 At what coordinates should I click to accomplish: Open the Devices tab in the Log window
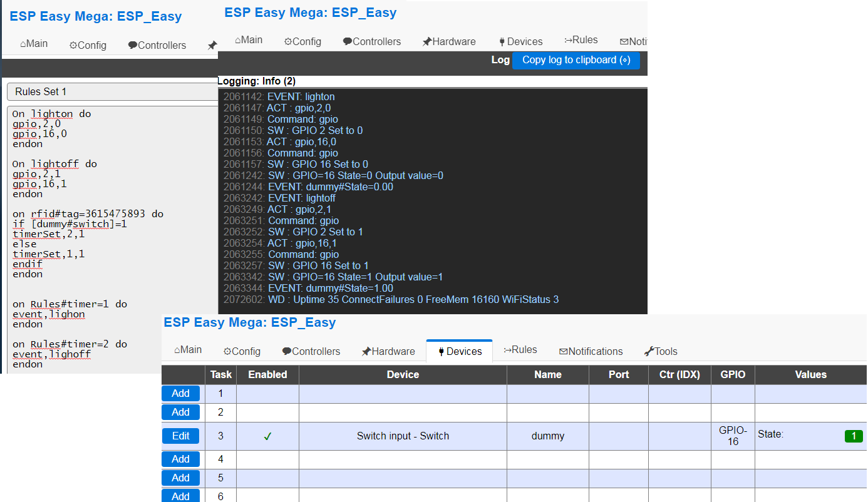coord(520,41)
